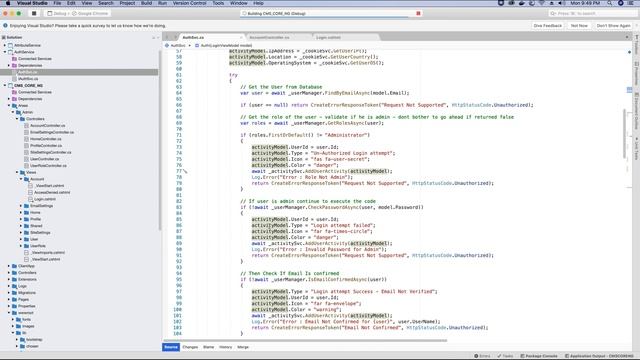Open the Toolbox side panel

636,44
